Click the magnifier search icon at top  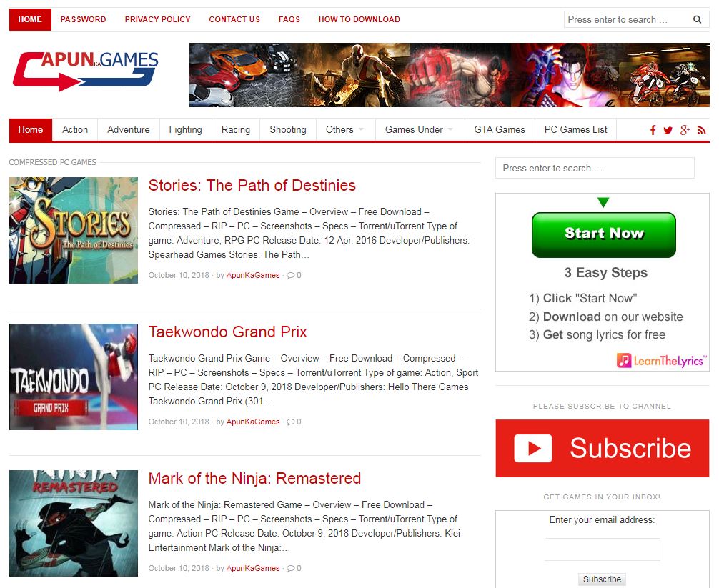point(697,19)
